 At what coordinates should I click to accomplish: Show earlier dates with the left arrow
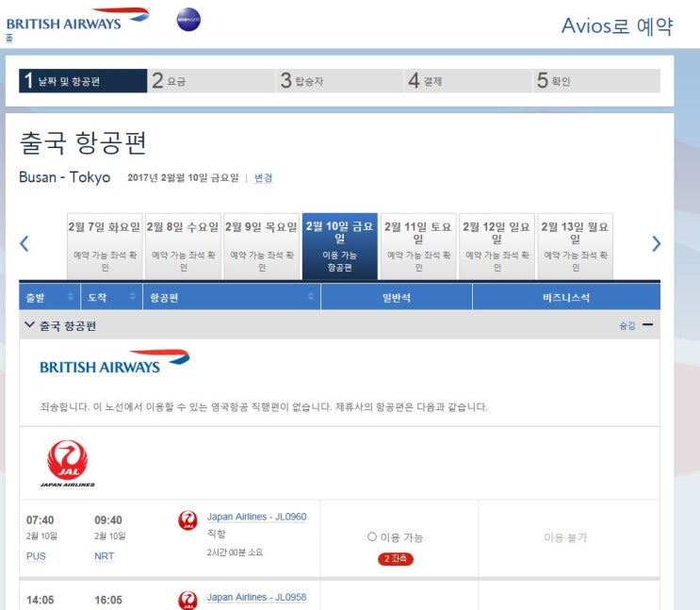coord(24,243)
